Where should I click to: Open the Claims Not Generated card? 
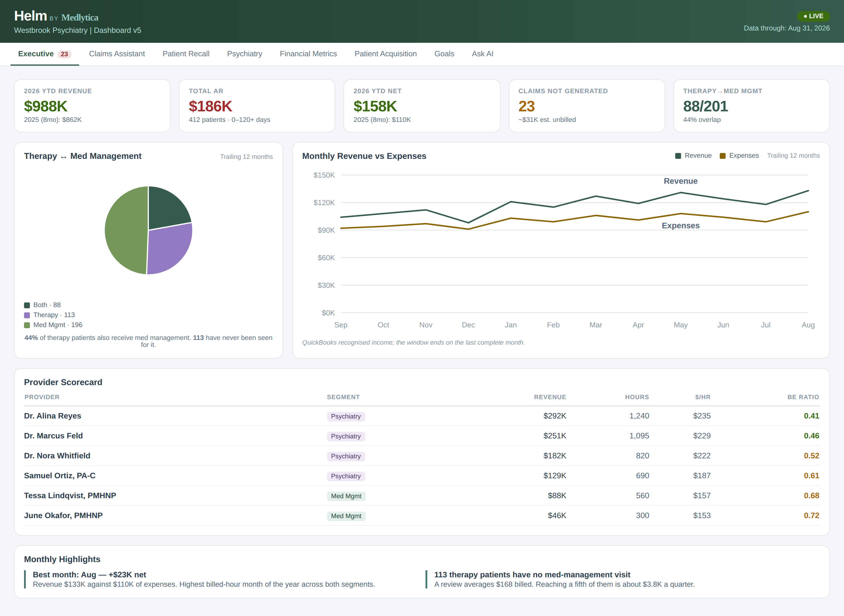pos(587,105)
